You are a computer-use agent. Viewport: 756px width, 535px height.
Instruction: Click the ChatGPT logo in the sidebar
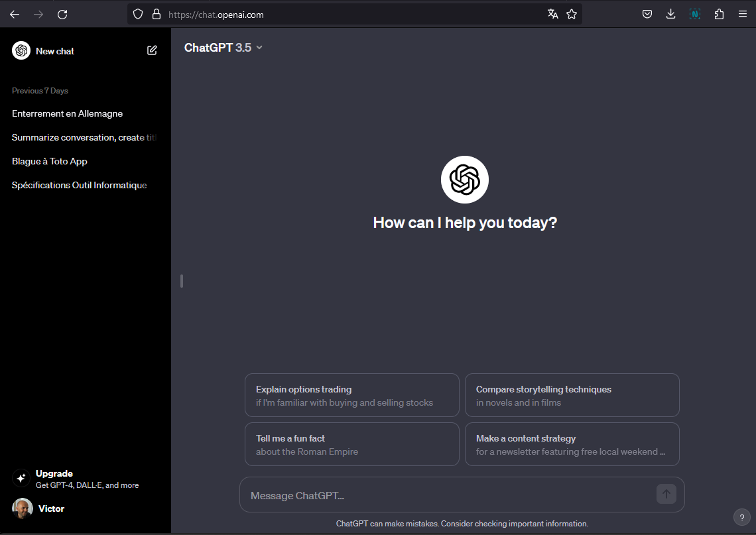coord(21,50)
